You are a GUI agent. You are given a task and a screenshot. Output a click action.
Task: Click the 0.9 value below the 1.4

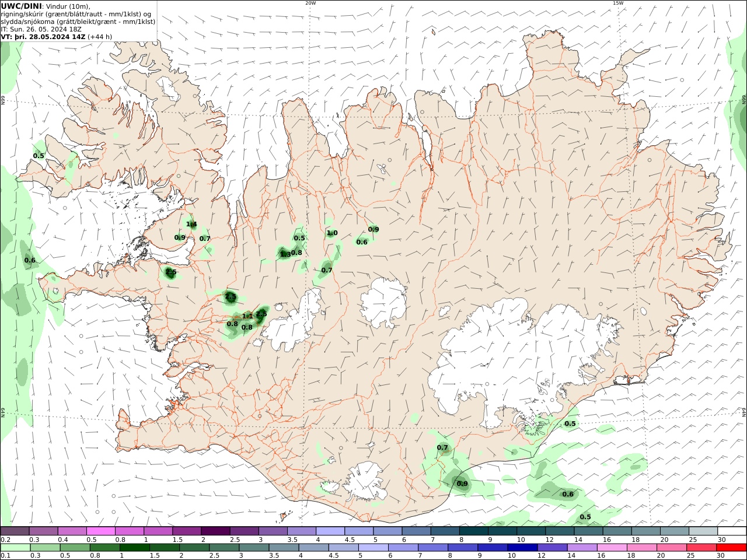click(x=180, y=238)
